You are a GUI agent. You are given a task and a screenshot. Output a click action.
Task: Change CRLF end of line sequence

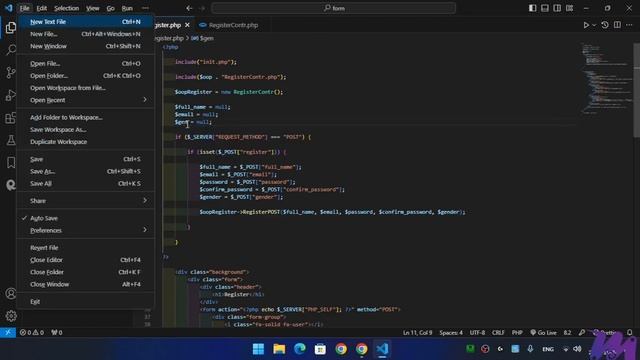498,332
